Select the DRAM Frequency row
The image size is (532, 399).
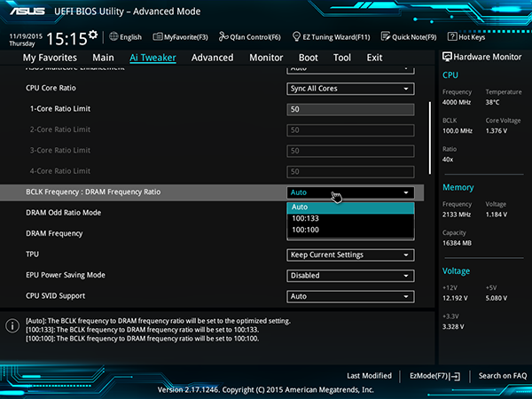54,234
